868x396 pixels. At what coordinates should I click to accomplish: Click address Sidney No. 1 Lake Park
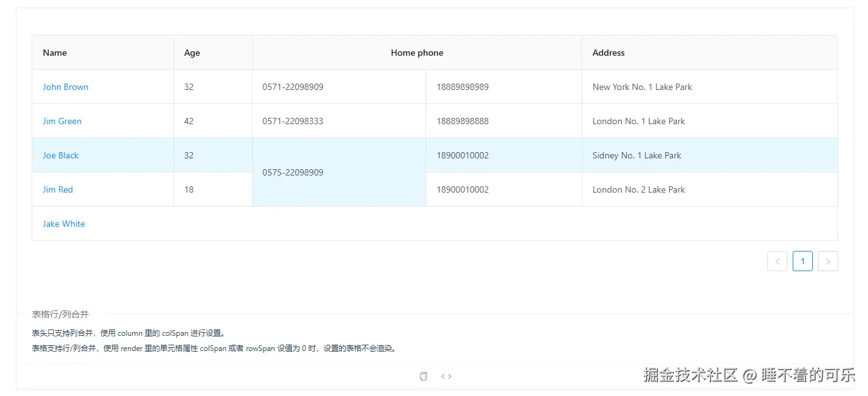pos(637,155)
